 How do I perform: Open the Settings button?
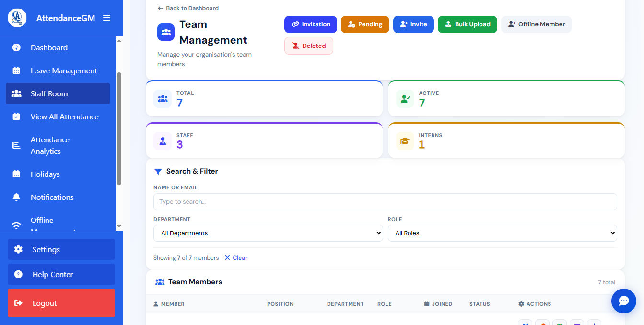point(61,249)
